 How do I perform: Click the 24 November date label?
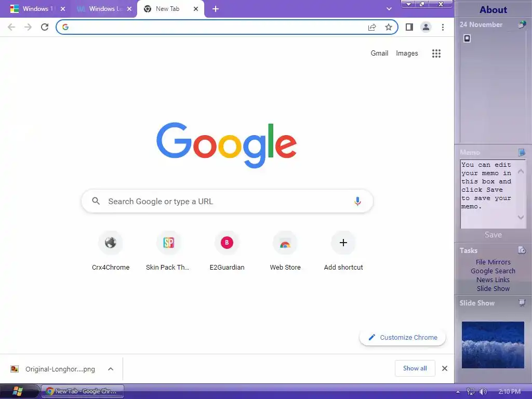481,24
